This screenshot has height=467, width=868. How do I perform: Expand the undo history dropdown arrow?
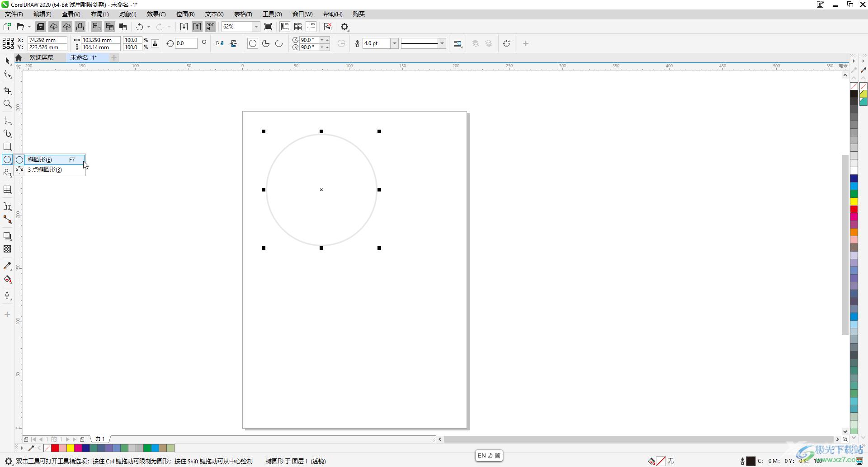click(x=149, y=27)
